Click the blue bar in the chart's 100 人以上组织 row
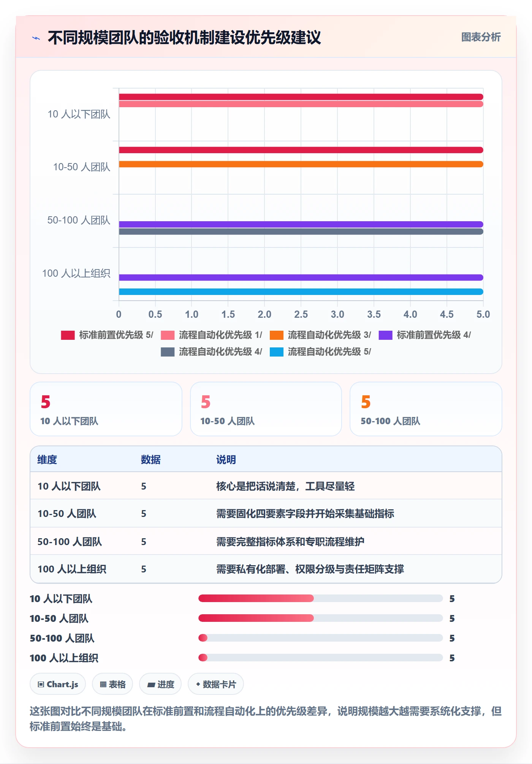 coord(301,292)
